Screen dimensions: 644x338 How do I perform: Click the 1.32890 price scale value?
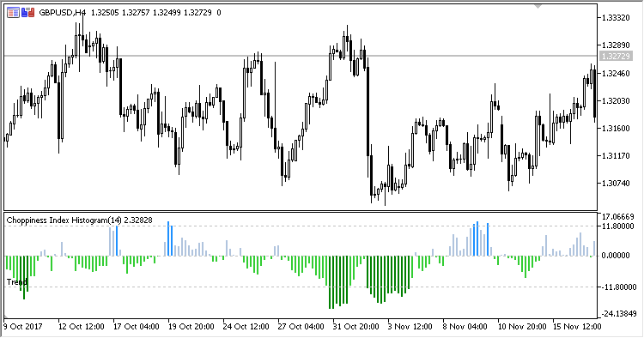616,45
